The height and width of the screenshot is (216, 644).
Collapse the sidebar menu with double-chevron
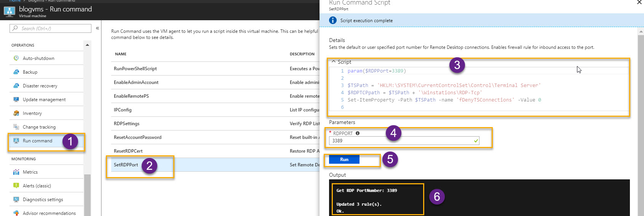click(97, 28)
